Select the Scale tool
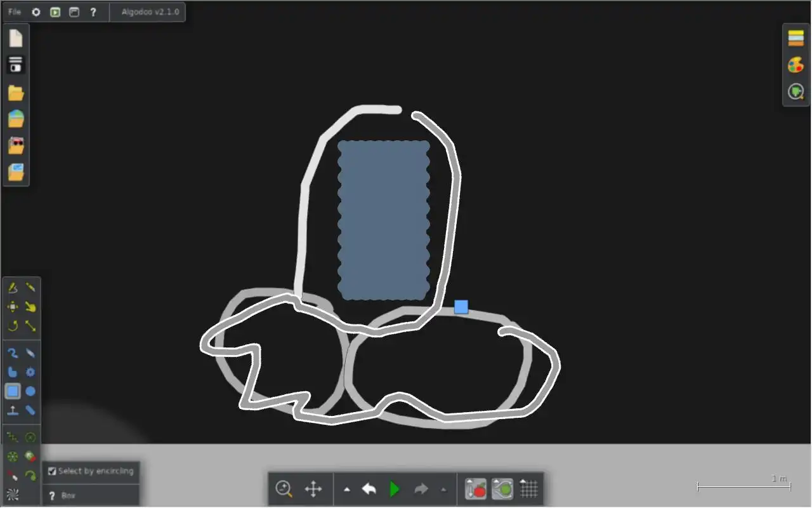 (x=30, y=326)
